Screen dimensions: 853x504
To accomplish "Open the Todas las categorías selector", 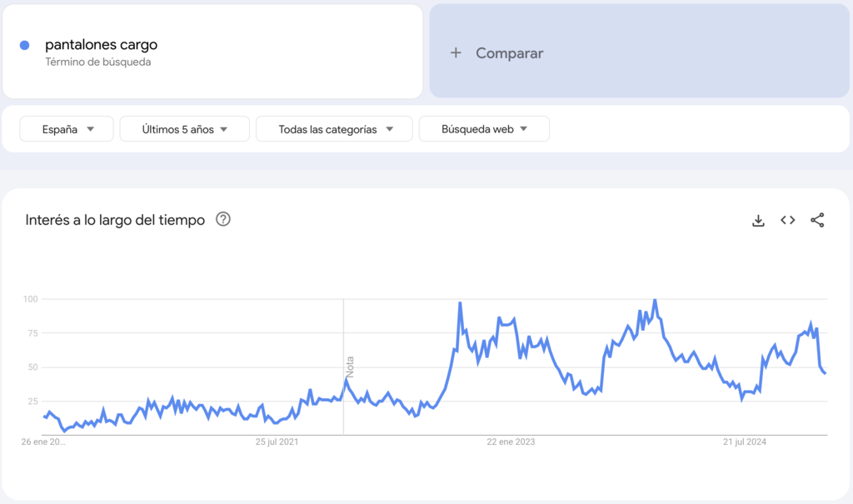I will tap(333, 128).
